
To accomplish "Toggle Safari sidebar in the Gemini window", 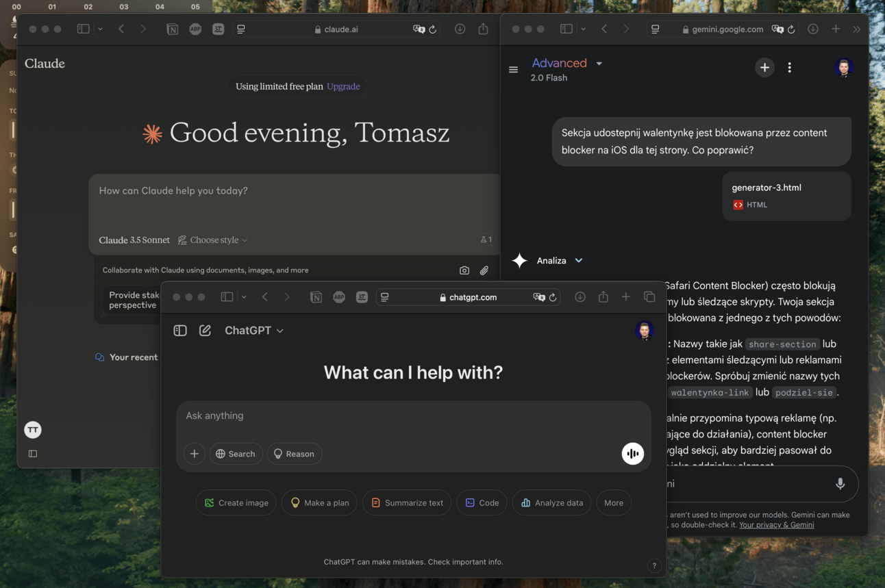I will (566, 29).
